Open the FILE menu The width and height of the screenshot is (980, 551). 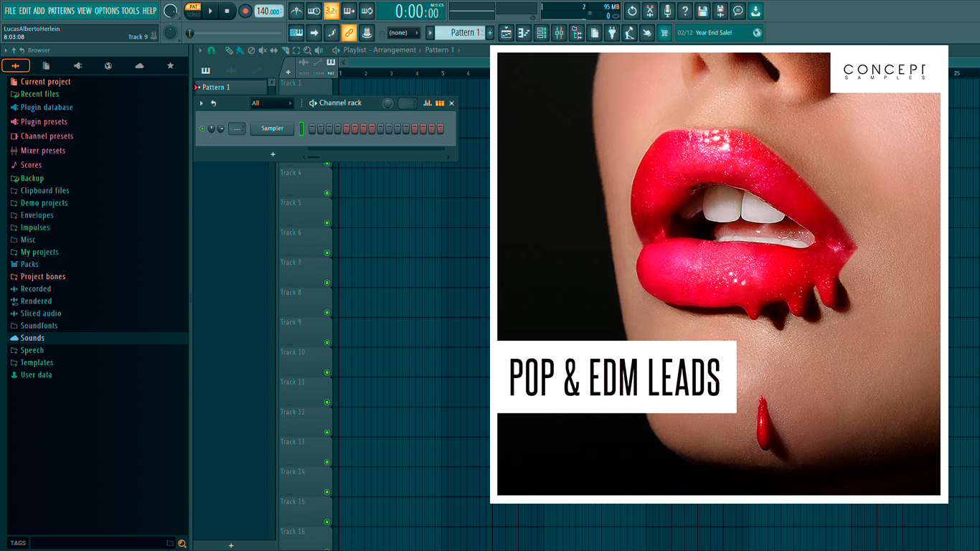10,11
